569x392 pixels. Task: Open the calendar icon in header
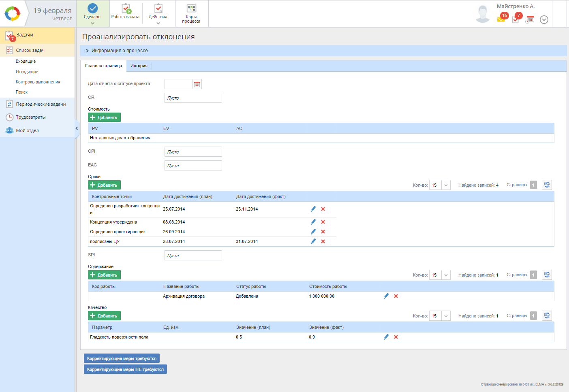pyautogui.click(x=530, y=19)
